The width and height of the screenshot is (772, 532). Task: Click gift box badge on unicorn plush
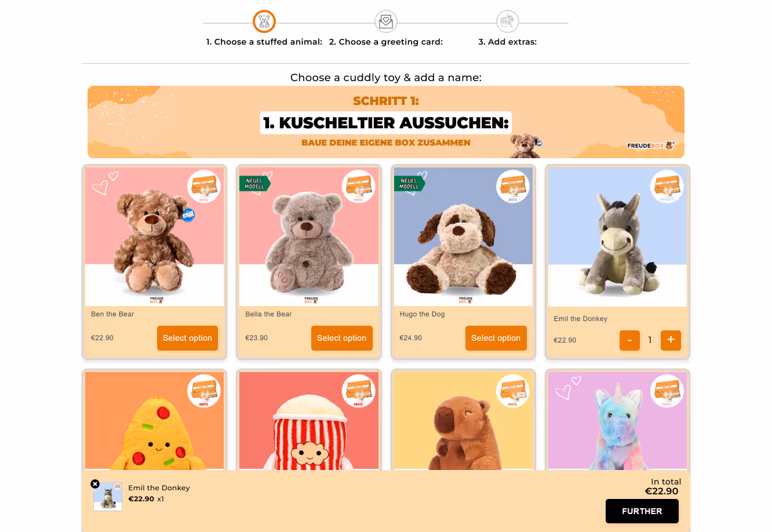(x=667, y=391)
